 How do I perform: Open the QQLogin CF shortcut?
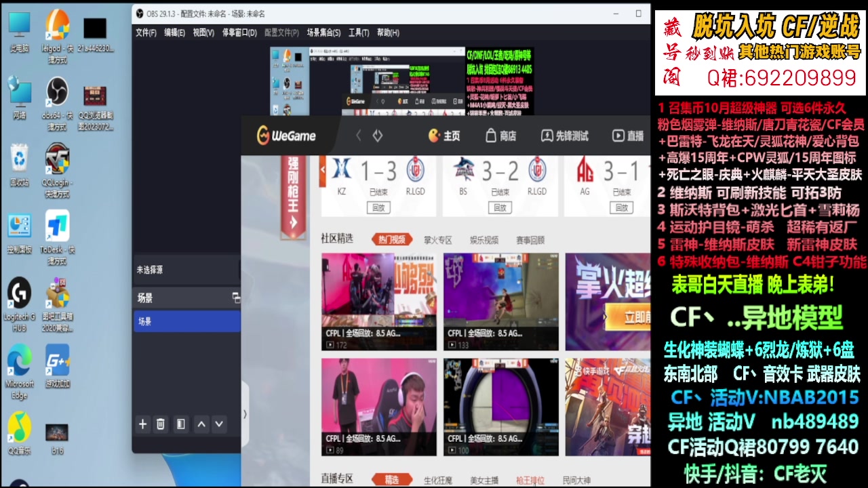point(57,171)
